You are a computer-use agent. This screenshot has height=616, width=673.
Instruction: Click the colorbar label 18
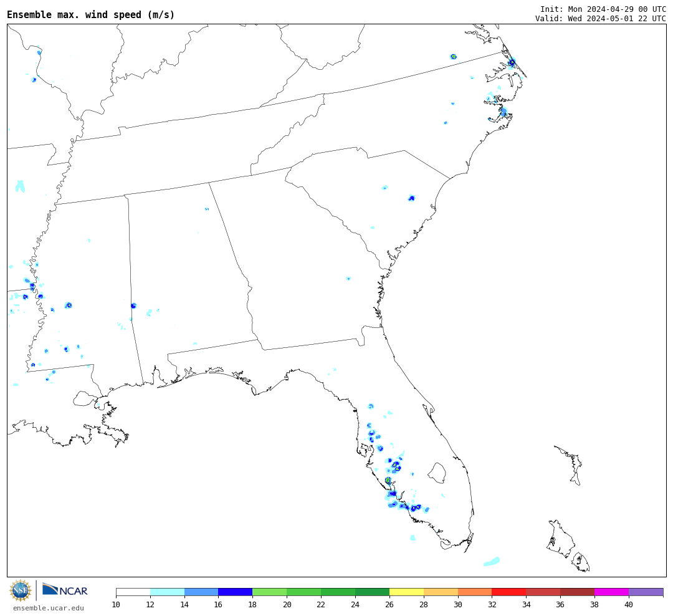252,605
